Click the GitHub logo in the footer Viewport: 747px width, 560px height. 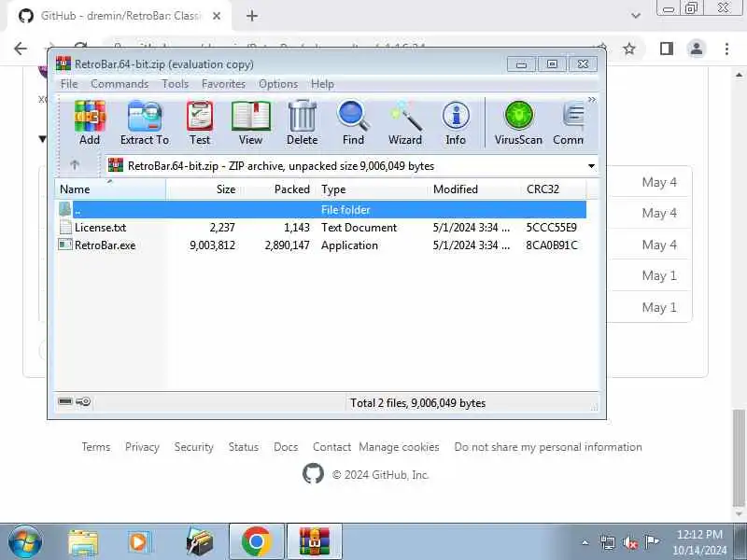tap(313, 474)
